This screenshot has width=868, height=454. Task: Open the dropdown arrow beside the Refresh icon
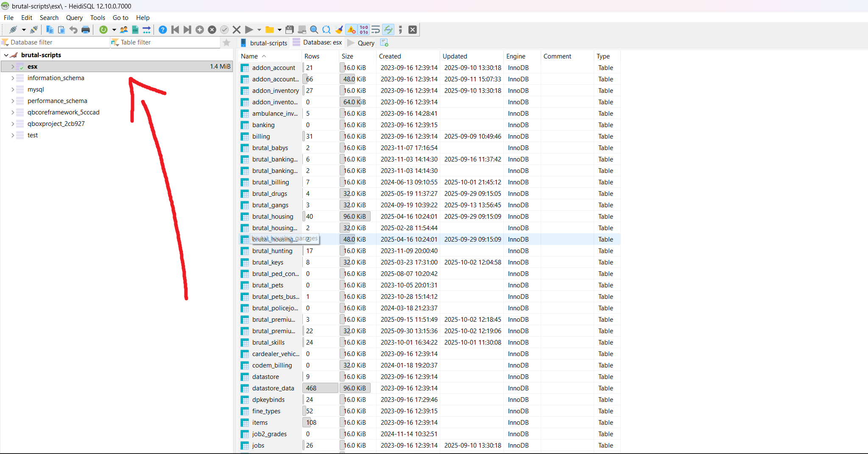(114, 30)
